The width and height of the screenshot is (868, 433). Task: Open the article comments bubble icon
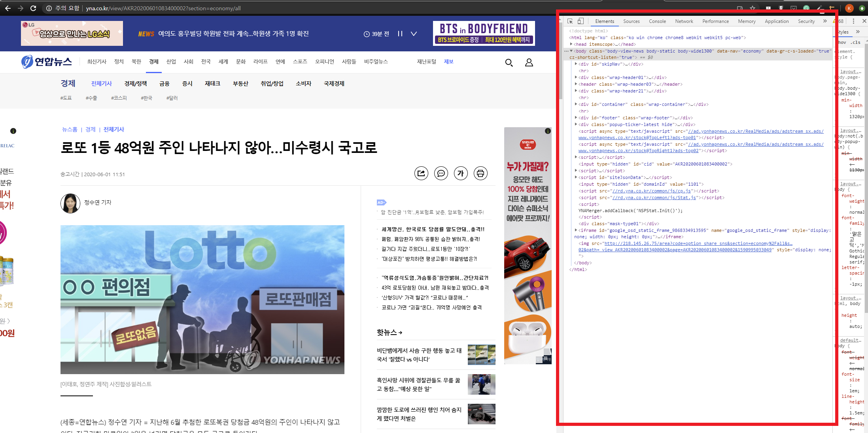441,173
